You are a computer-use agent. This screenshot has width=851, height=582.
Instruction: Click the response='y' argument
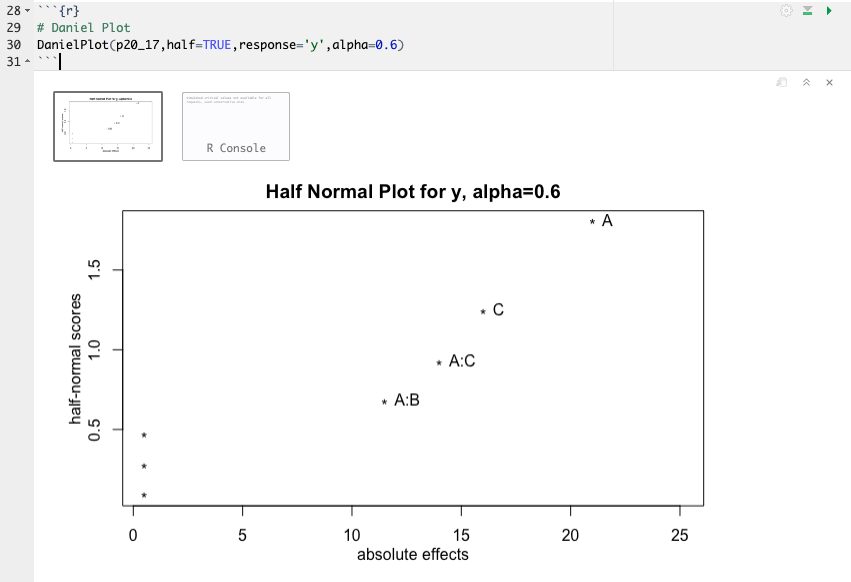point(281,45)
